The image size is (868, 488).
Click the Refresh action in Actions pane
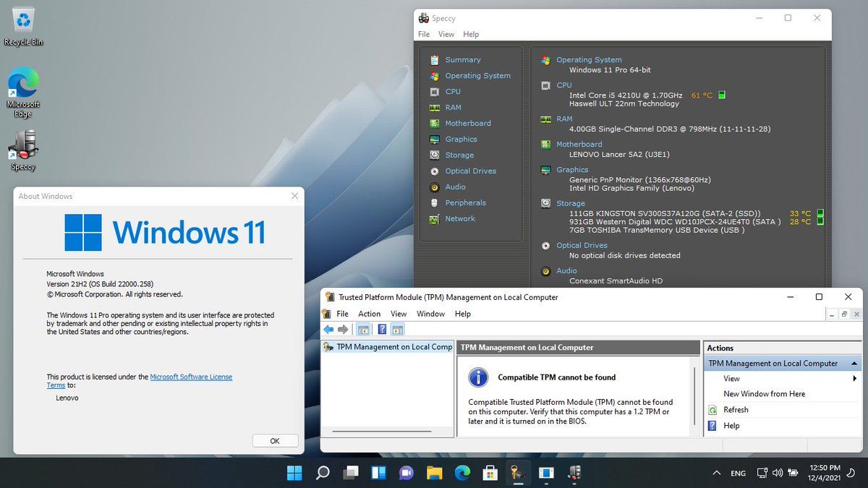736,410
